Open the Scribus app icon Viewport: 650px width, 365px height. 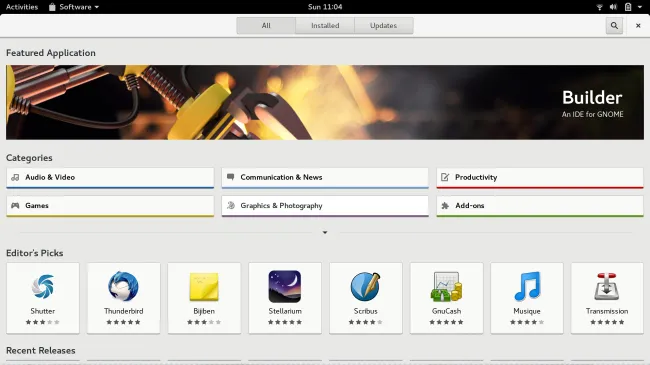pos(365,286)
